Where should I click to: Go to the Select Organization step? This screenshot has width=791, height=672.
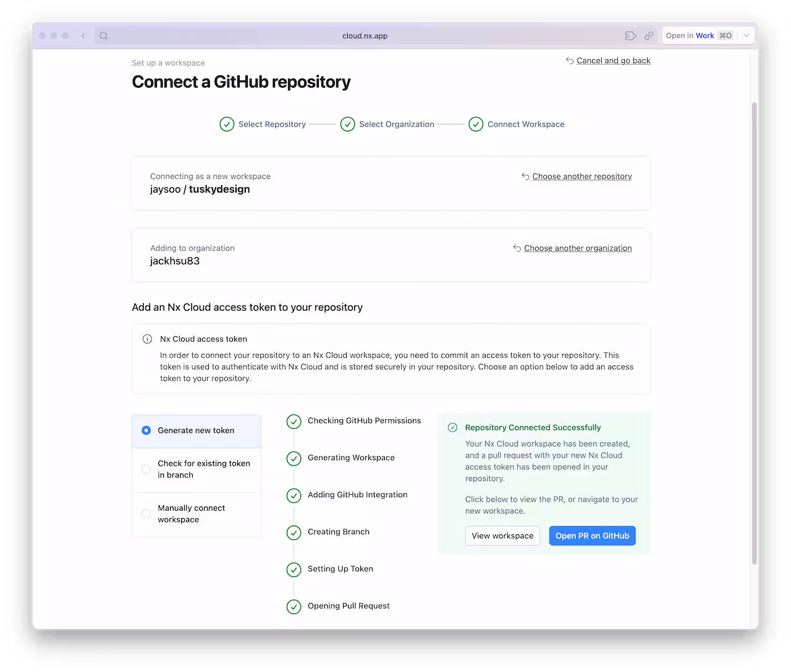point(387,124)
